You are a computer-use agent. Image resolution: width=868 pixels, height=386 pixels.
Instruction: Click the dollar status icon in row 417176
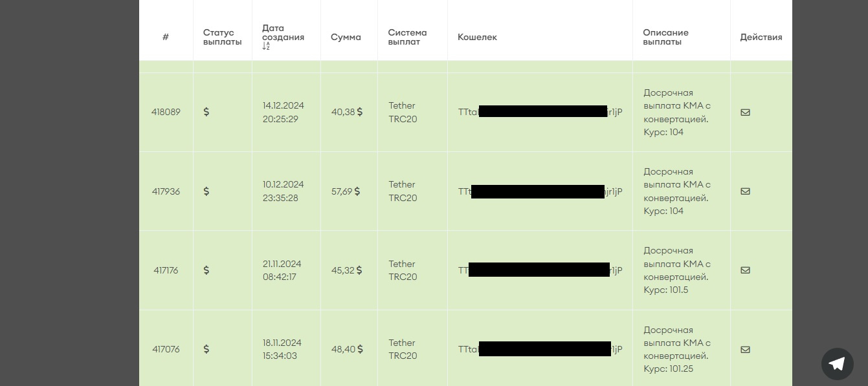tap(206, 270)
